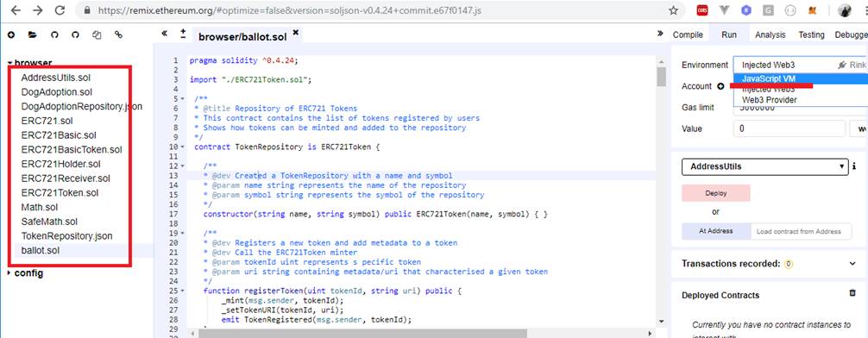Image resolution: width=868 pixels, height=338 pixels.
Task: Open ERC721Holder.sol file
Action: [61, 164]
